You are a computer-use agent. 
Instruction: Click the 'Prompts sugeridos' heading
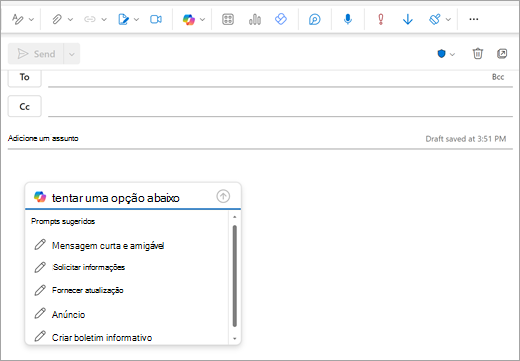pyautogui.click(x=63, y=221)
